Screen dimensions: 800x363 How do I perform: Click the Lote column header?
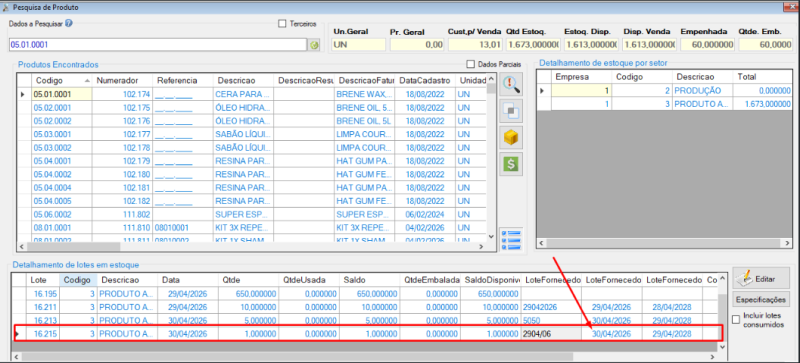[43, 280]
